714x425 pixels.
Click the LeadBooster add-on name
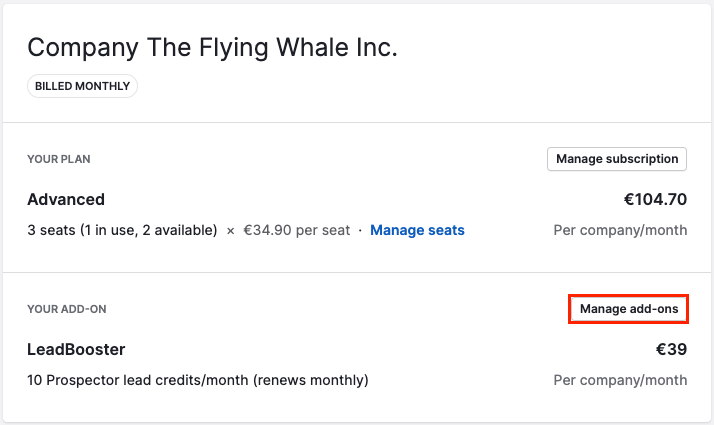(x=76, y=349)
